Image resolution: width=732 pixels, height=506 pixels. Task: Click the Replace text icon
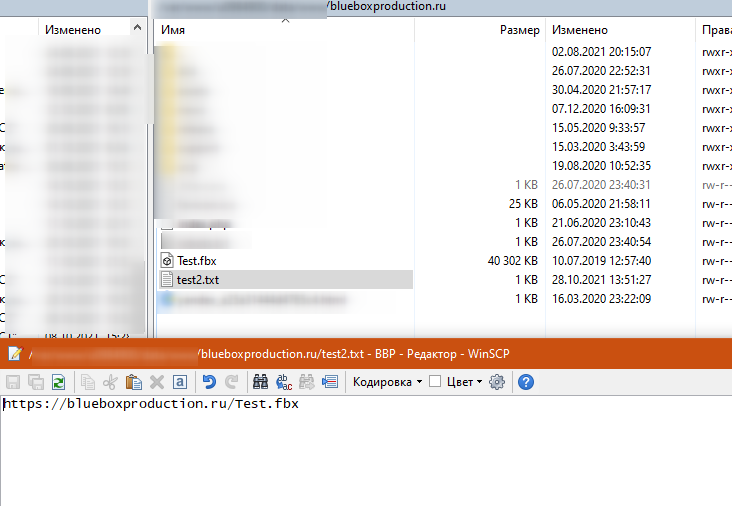pyautogui.click(x=283, y=381)
